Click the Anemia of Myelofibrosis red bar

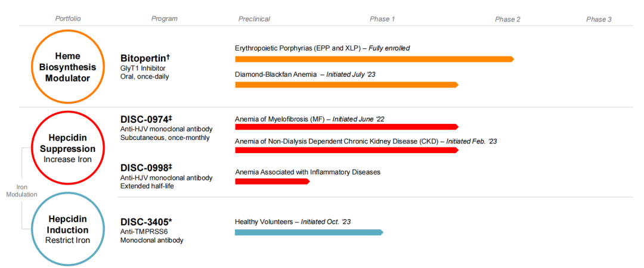pyautogui.click(x=346, y=127)
